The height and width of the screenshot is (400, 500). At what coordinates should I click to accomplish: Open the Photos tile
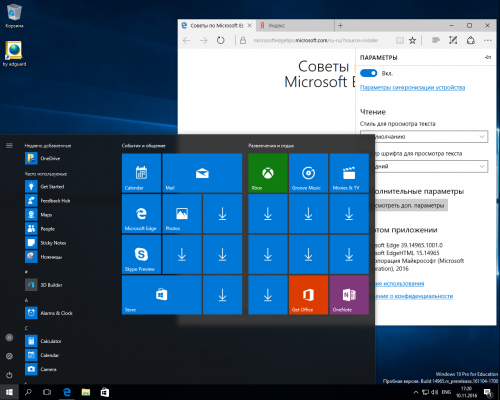pyautogui.click(x=182, y=214)
